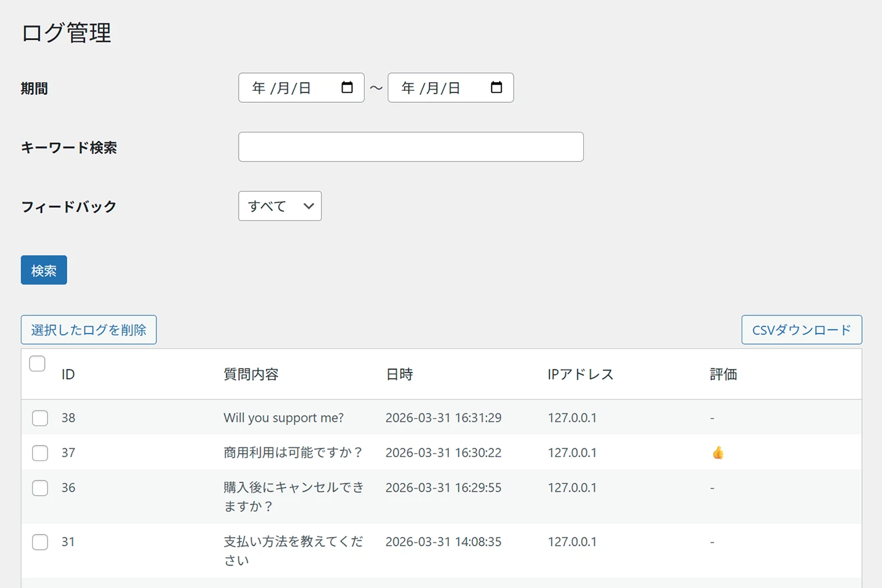882x588 pixels.
Task: Click the 日時 column header
Action: pyautogui.click(x=400, y=375)
